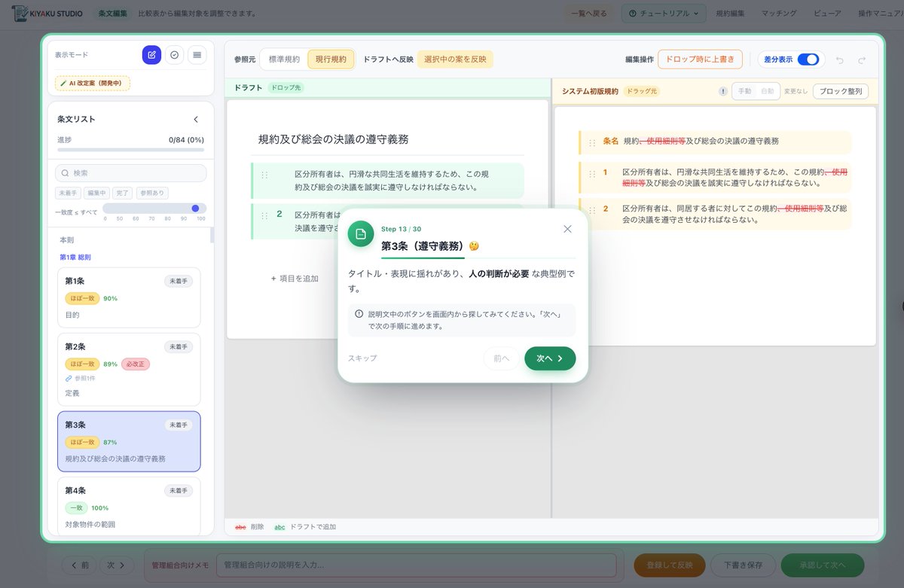Image resolution: width=904 pixels, height=588 pixels.
Task: Click the 未着手 status badge on 第3条
Action: [179, 425]
